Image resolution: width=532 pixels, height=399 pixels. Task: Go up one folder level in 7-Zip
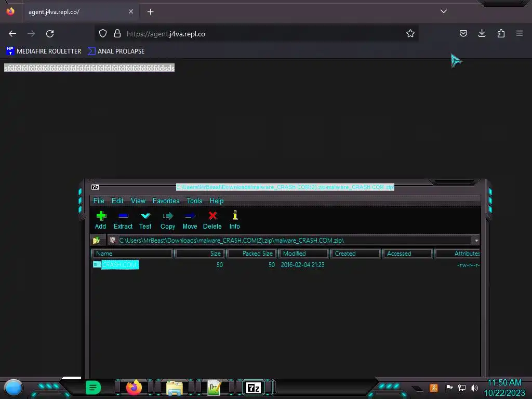[96, 240]
